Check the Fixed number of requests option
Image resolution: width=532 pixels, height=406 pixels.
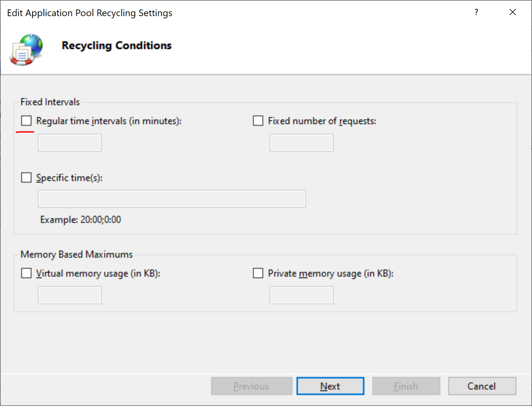258,121
